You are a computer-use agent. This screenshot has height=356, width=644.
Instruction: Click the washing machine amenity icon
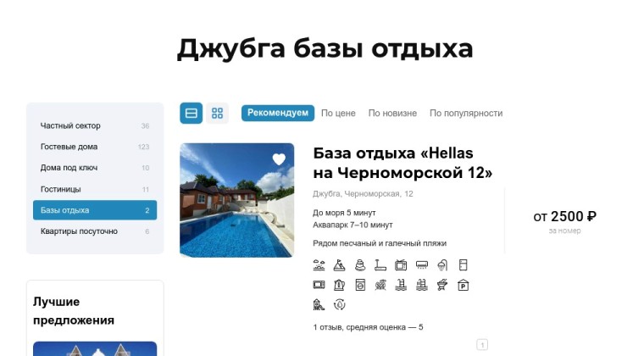tap(360, 285)
